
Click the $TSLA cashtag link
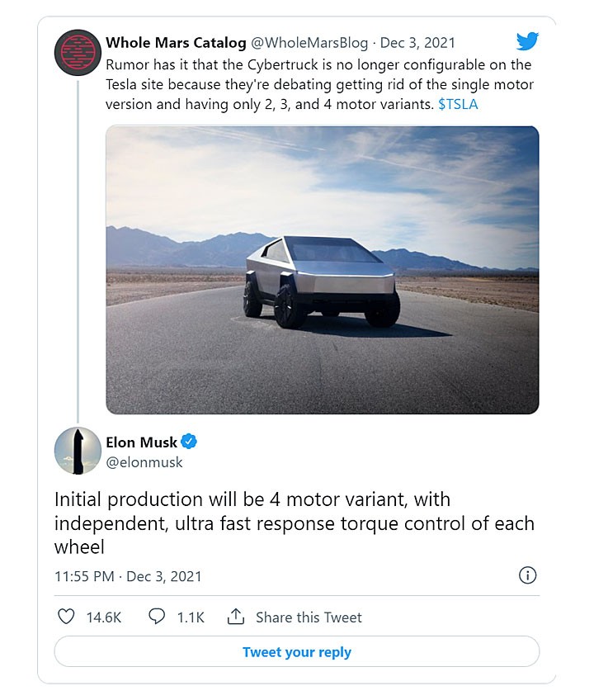tap(458, 104)
